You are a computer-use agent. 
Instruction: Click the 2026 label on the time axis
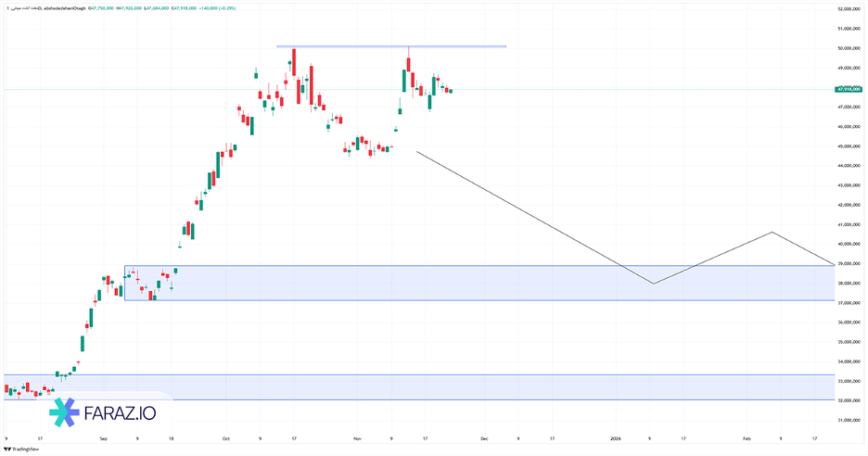(616, 437)
